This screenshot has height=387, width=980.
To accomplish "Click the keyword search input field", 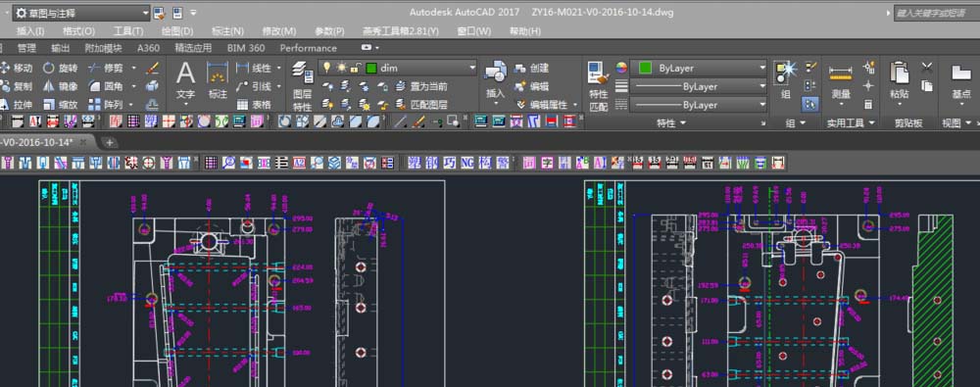I will coord(936,13).
